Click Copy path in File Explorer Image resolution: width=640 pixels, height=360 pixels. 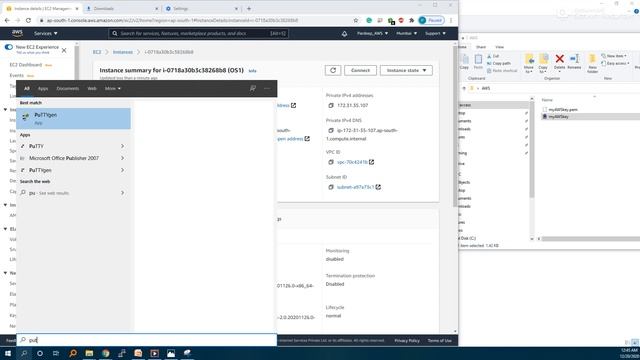coord(499,63)
